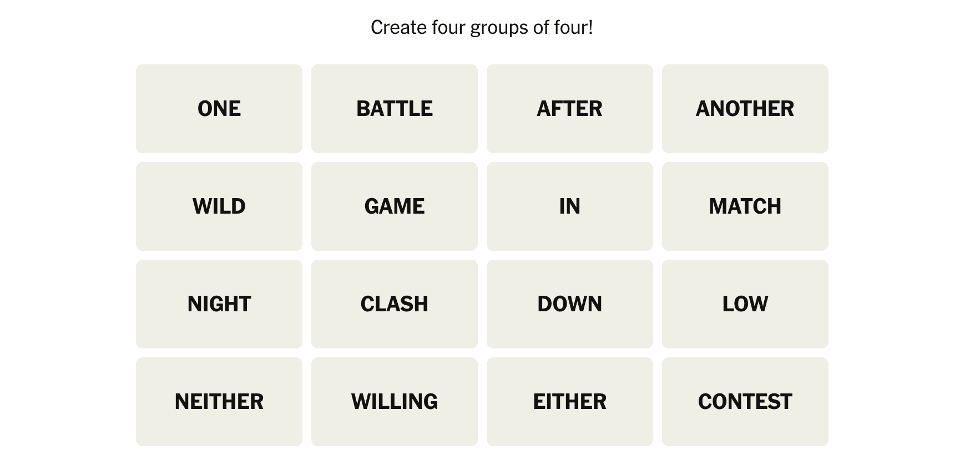Select the NIGHT tile
This screenshot has width=980, height=465.
click(x=219, y=304)
